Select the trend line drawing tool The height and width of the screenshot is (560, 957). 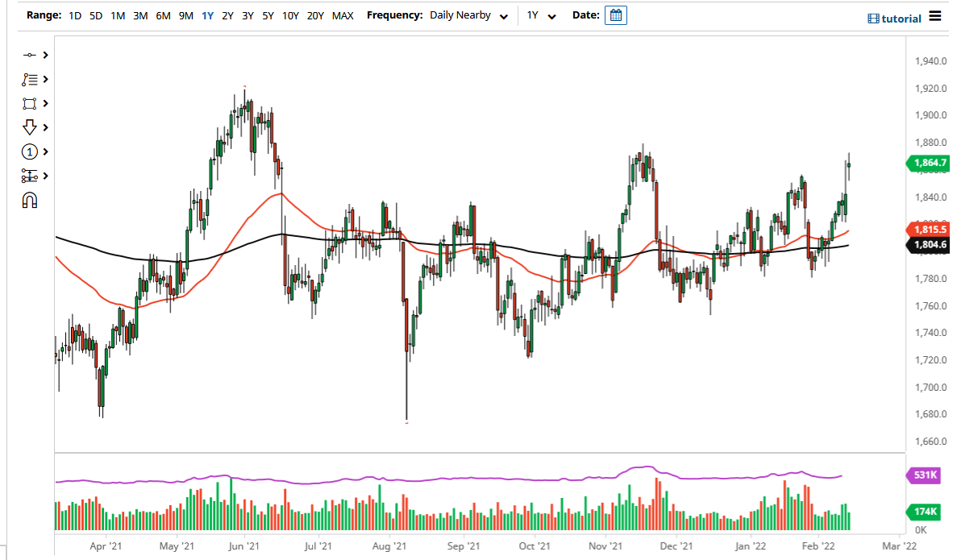pos(29,55)
